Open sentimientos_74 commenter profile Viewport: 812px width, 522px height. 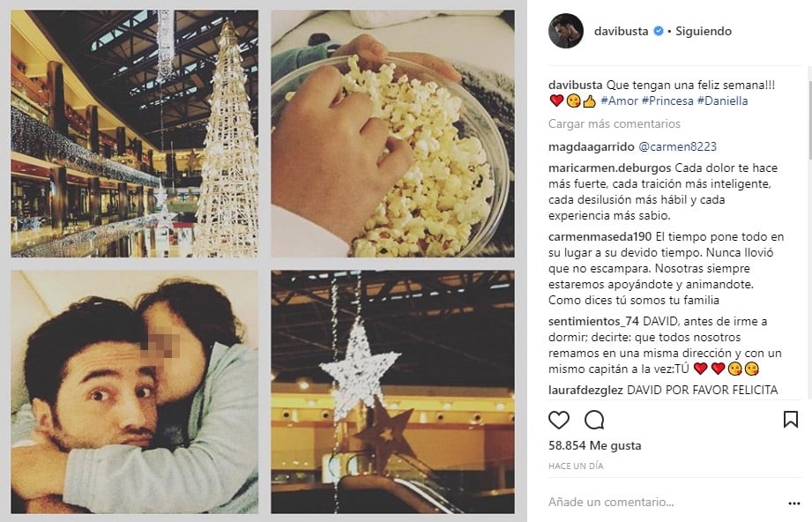(593, 321)
